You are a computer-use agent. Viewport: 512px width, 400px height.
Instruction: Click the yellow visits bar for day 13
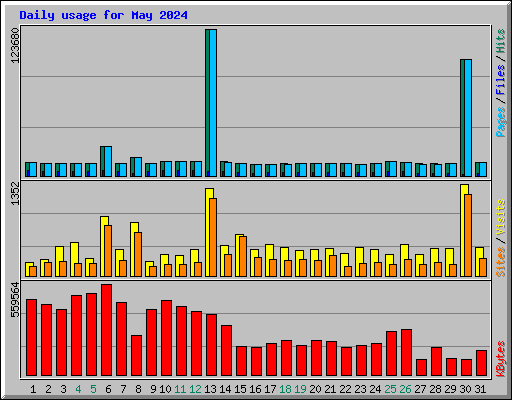coord(207,232)
